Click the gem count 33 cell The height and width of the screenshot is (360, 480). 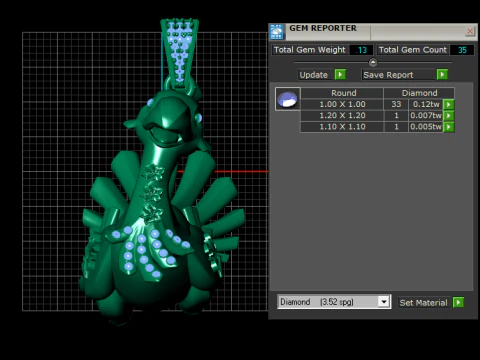point(396,104)
